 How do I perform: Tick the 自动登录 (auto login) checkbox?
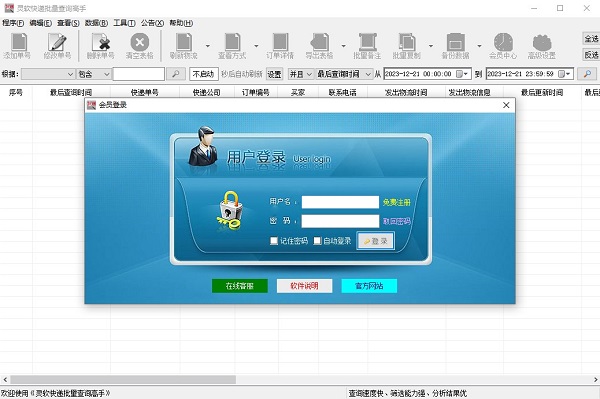click(317, 241)
